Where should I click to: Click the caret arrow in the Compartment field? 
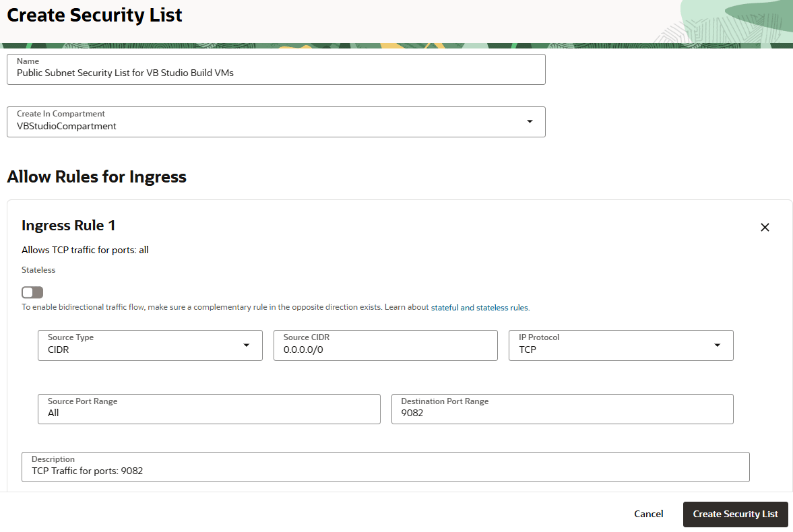click(530, 121)
